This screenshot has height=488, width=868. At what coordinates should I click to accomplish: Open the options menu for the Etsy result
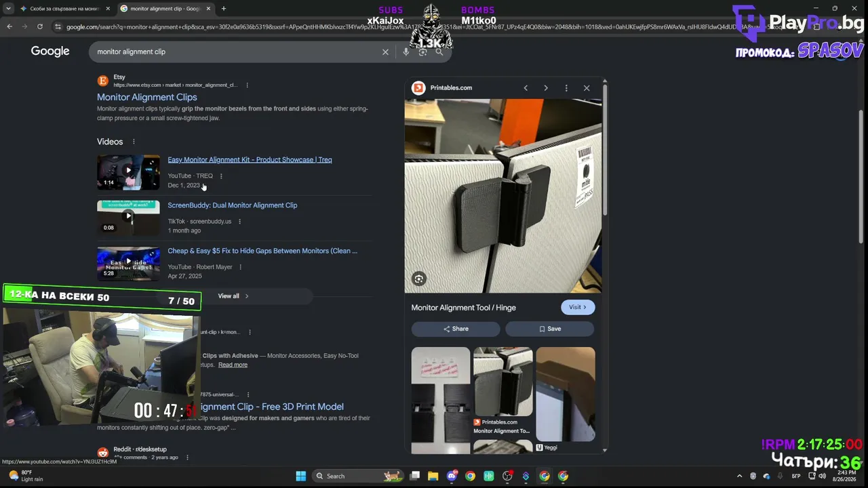click(247, 85)
